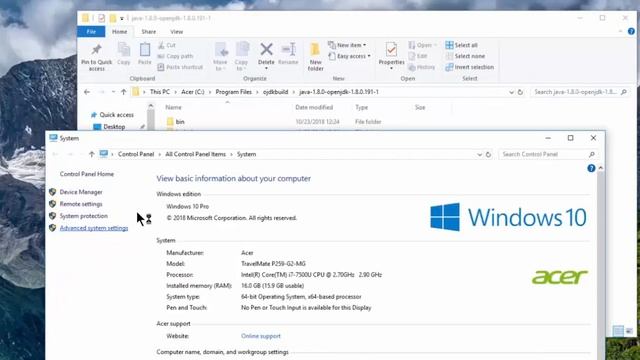Click Invert selection in ribbon
Image resolution: width=640 pixels, height=360 pixels.
coord(470,67)
